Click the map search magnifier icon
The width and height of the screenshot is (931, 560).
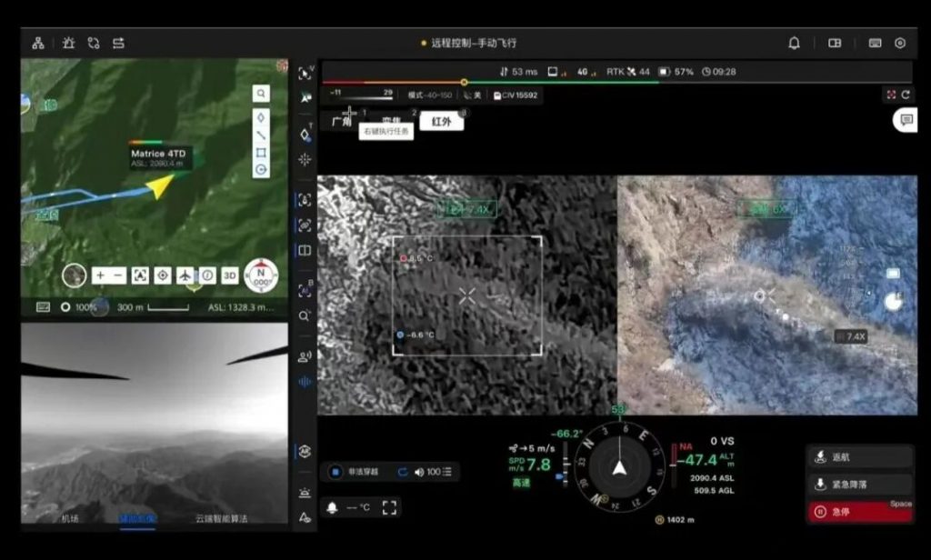(261, 94)
